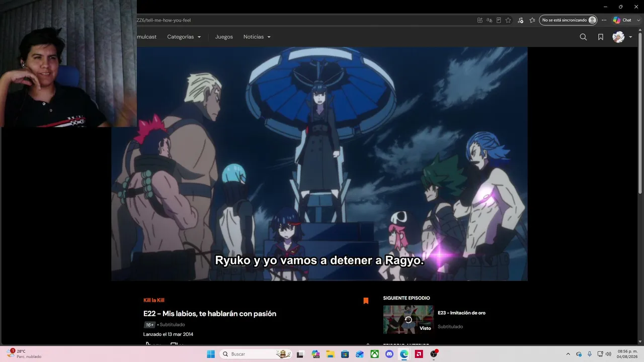Toggle the orange watchlist bookmark for the episode
Screen dimensions: 644x362
pyautogui.click(x=366, y=301)
